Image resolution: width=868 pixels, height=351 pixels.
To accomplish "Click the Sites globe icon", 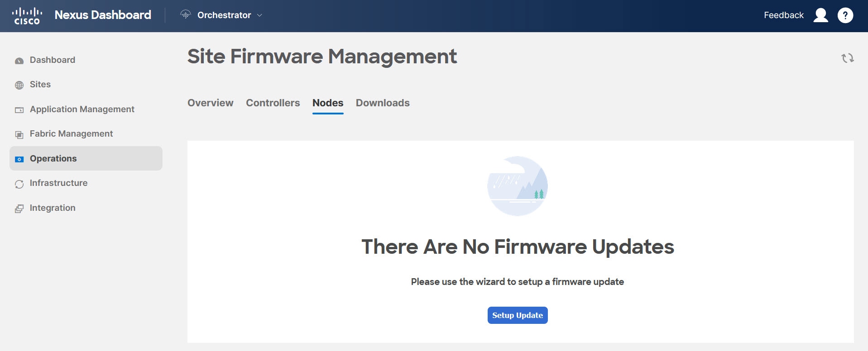I will pos(19,85).
